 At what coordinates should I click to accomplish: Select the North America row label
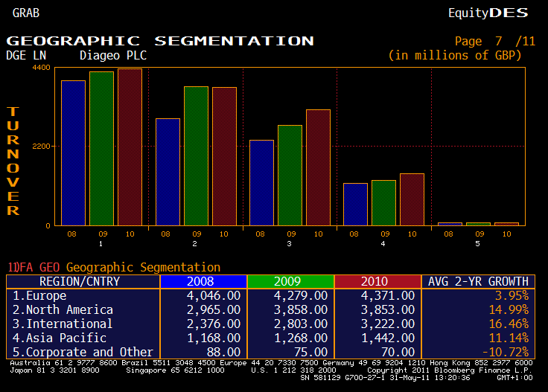pyautogui.click(x=63, y=309)
